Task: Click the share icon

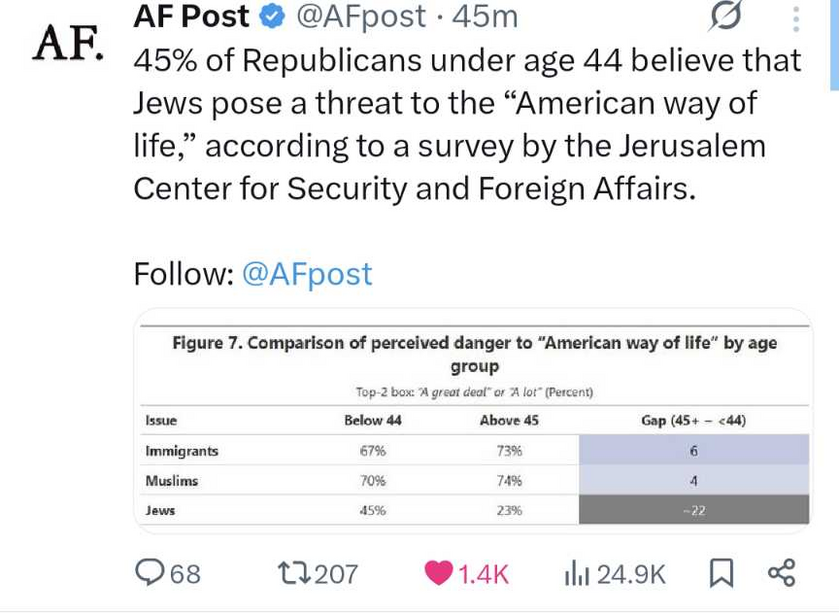Action: coord(781,573)
